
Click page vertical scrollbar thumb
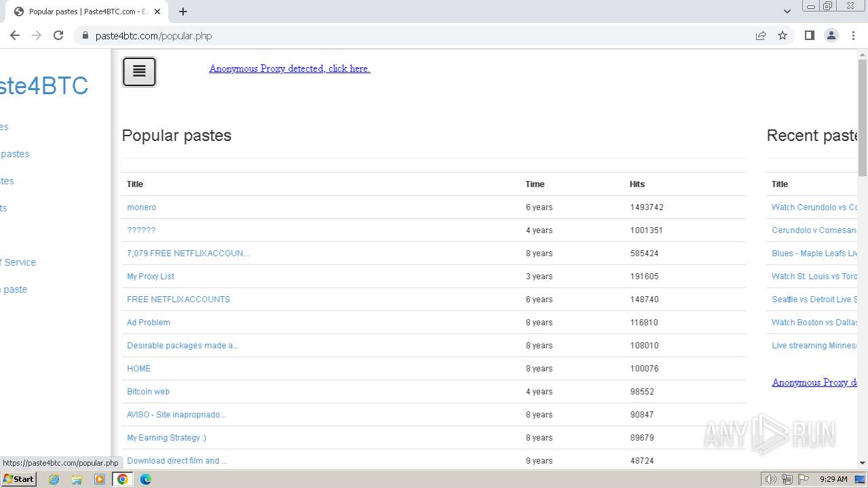tap(863, 119)
